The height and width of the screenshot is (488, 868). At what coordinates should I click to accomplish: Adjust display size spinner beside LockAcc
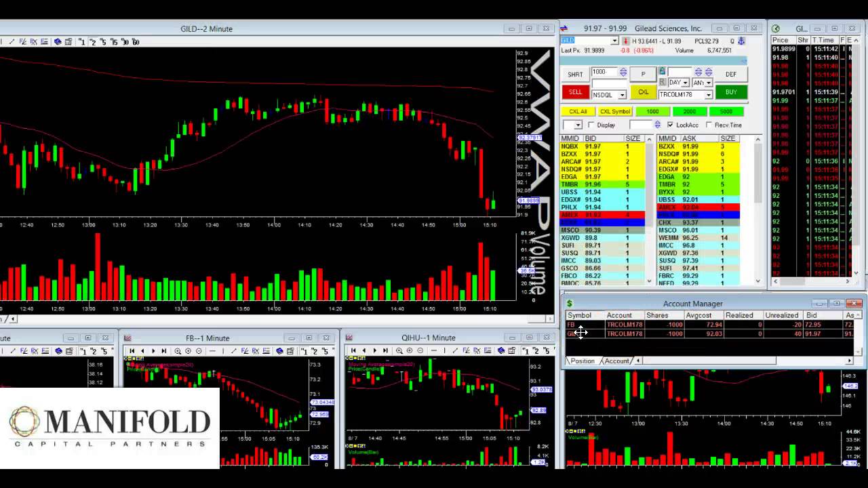pos(657,125)
